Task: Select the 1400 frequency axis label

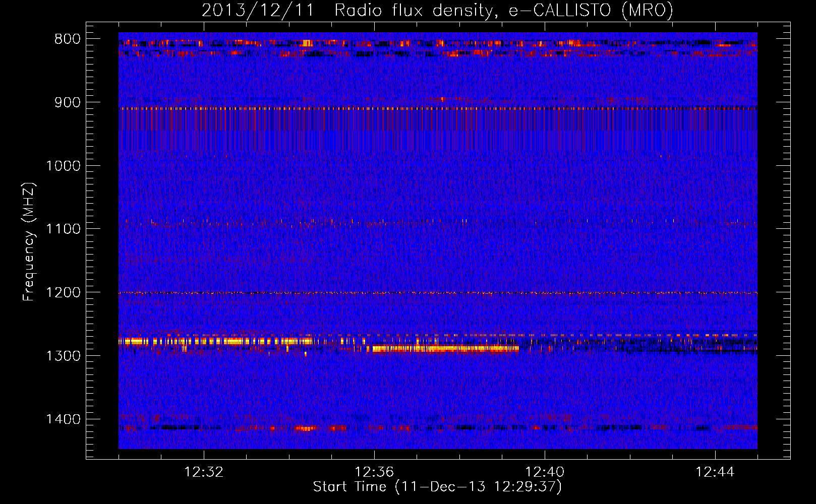Action: tap(64, 419)
